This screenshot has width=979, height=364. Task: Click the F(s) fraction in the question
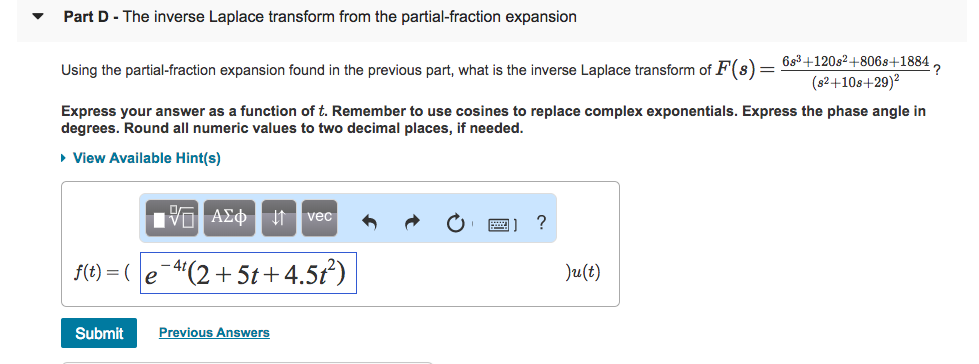(854, 72)
